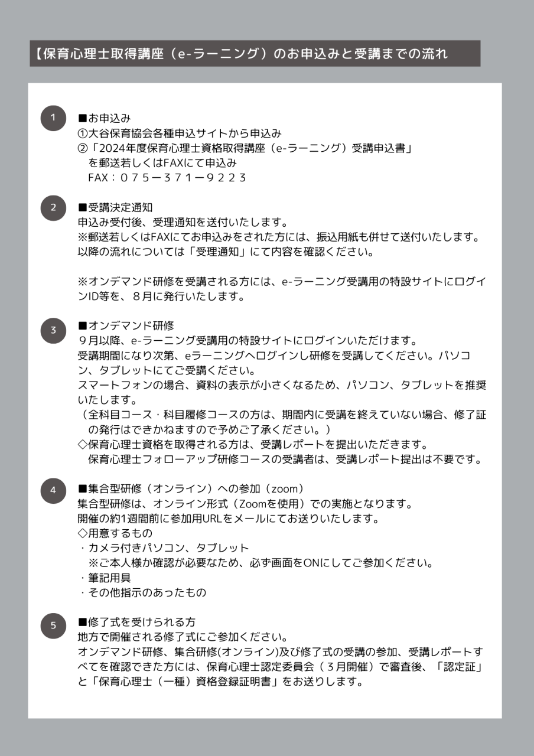Screen dimensions: 534x756
Task: Click the step 5 circle icon
Action: point(53,625)
